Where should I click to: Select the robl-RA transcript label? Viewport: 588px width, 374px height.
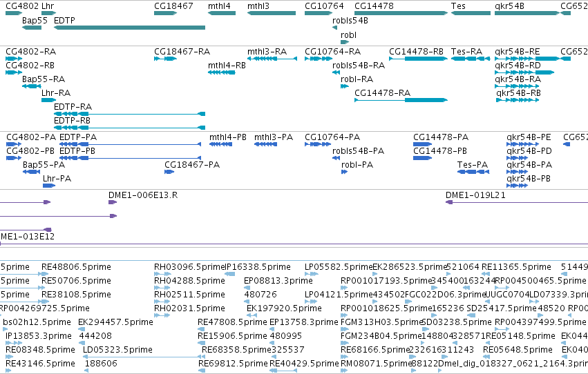click(357, 79)
